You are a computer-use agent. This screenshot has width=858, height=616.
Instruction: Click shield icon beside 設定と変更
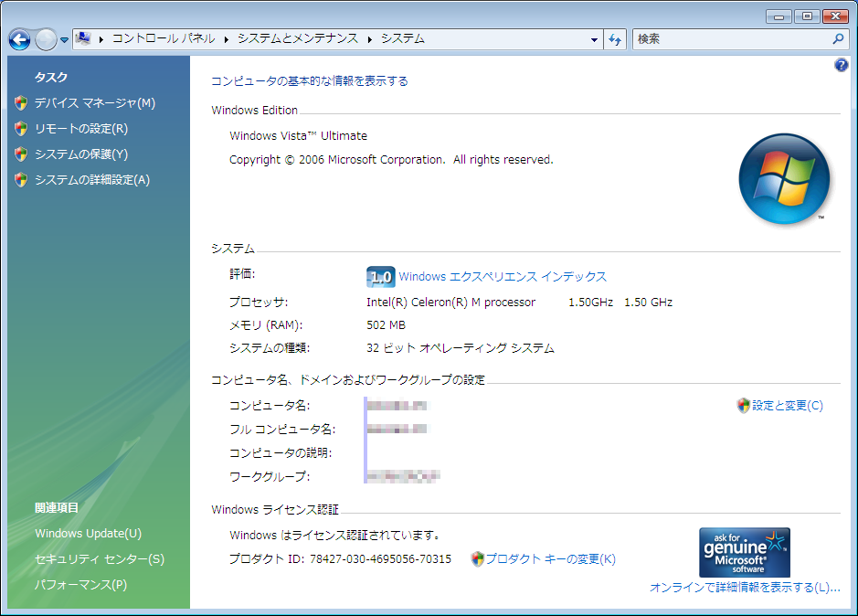743,405
